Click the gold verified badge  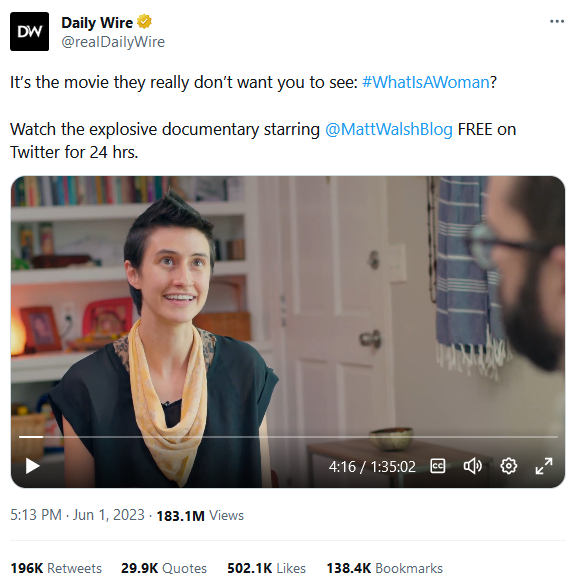pyautogui.click(x=144, y=22)
